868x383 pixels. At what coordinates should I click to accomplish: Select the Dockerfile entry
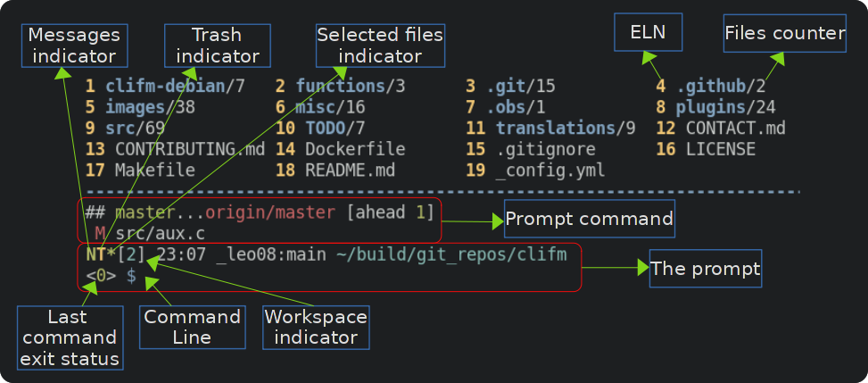click(341, 149)
